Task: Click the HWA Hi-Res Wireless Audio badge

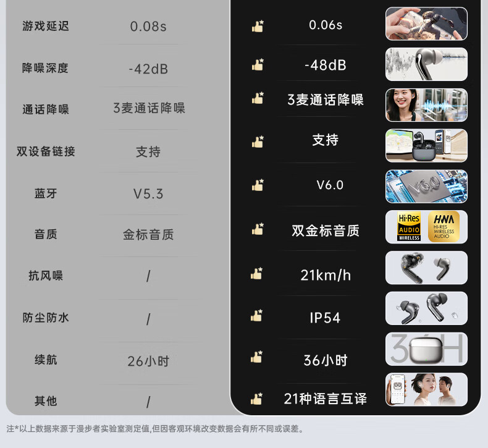Action: pyautogui.click(x=444, y=227)
